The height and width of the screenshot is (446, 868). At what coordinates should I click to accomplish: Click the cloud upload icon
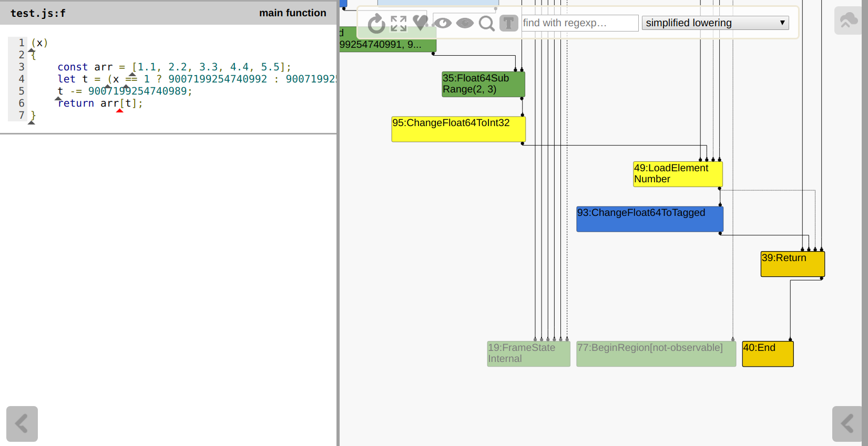tap(848, 21)
